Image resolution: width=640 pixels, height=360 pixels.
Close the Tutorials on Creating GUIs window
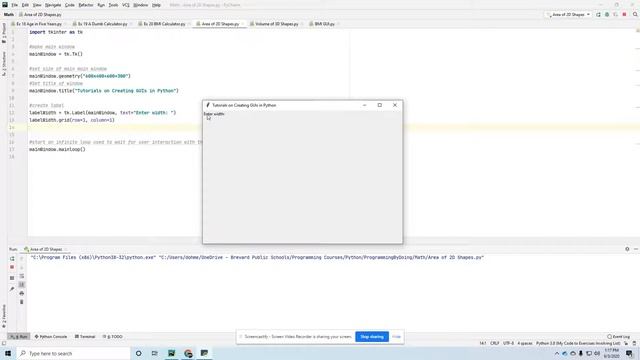tap(395, 105)
